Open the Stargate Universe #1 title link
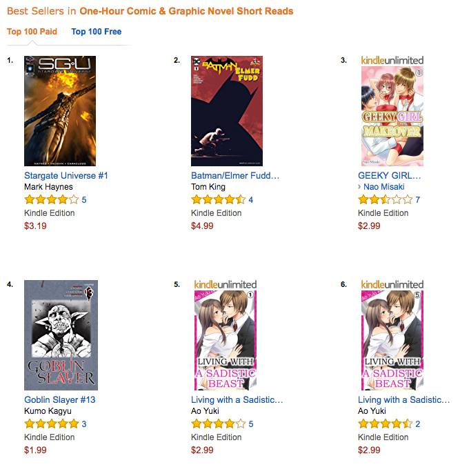The image size is (460, 476). point(66,175)
